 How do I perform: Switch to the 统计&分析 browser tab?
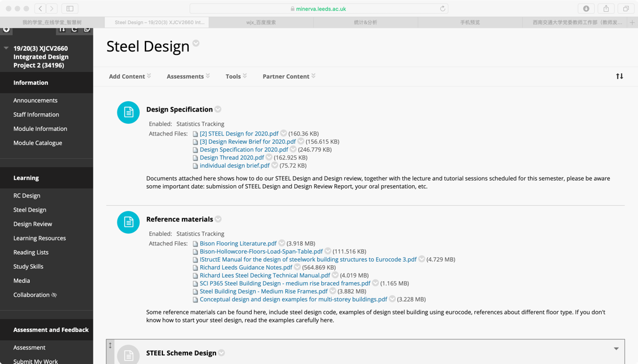click(x=365, y=22)
